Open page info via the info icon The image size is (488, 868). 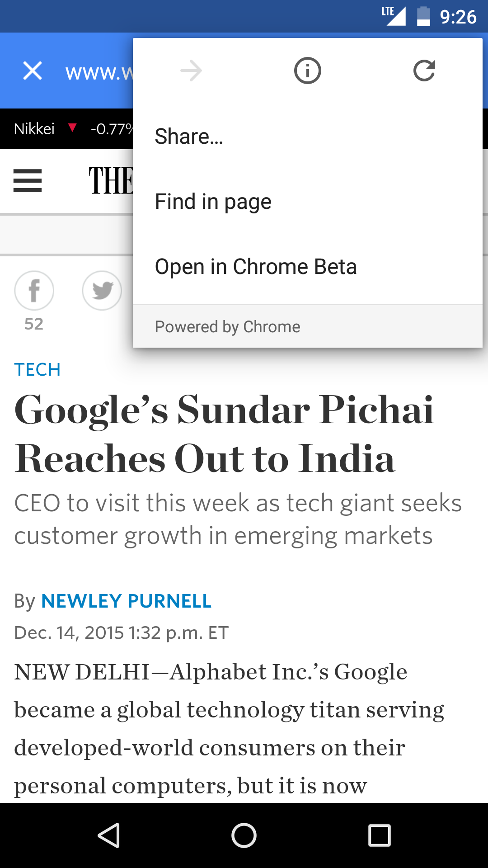click(307, 71)
